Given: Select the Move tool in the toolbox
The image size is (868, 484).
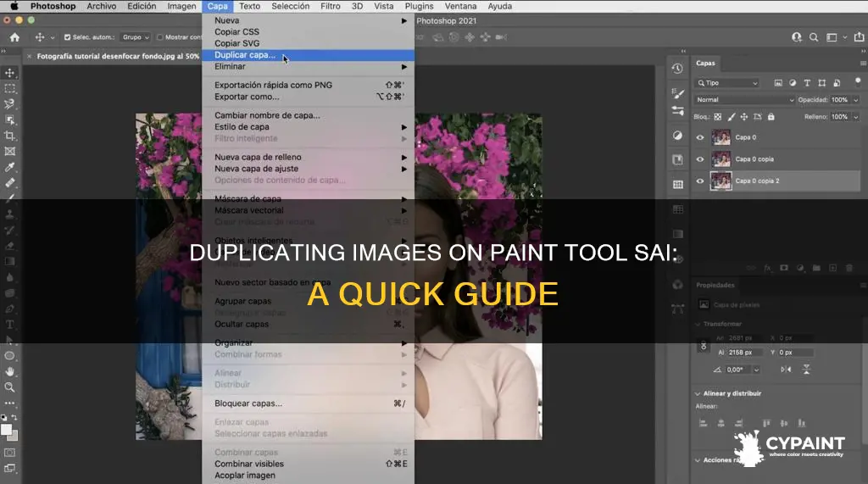Looking at the screenshot, I should coord(10,73).
